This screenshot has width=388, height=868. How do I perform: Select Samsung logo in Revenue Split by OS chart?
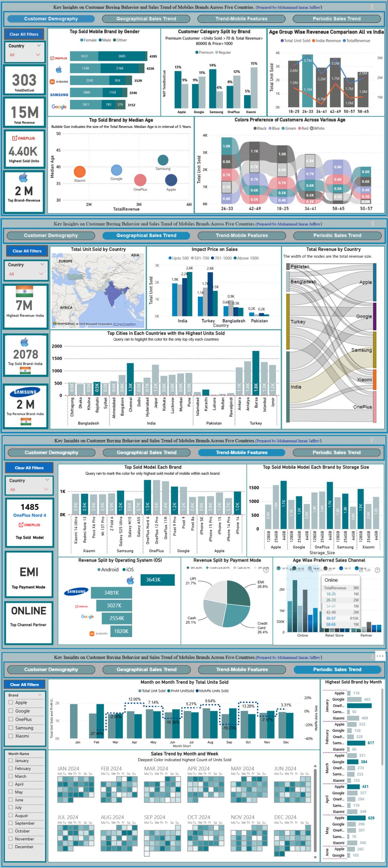click(76, 592)
